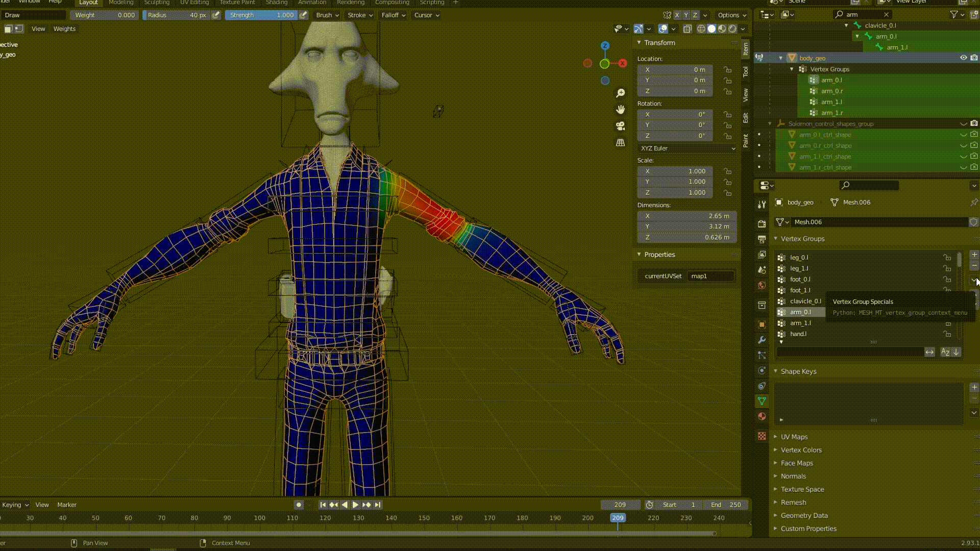Open the Physics properties tab
This screenshot has height=551, width=980.
[762, 370]
